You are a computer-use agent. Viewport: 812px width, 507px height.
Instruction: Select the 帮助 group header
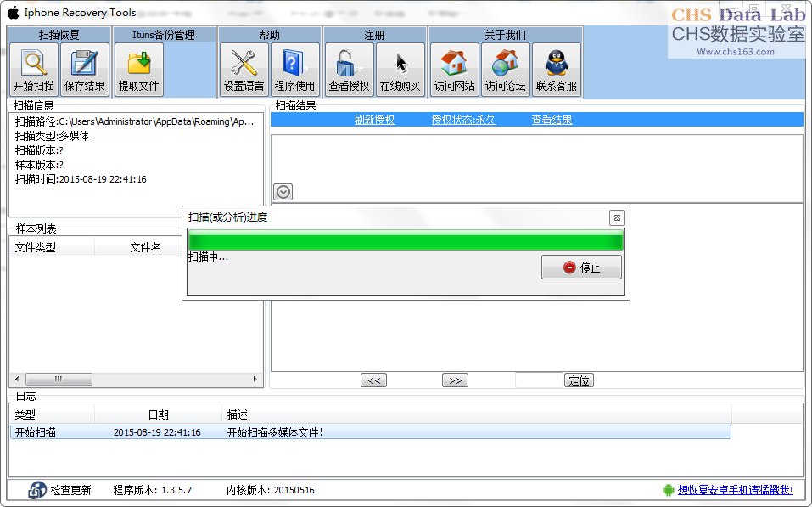tap(269, 35)
